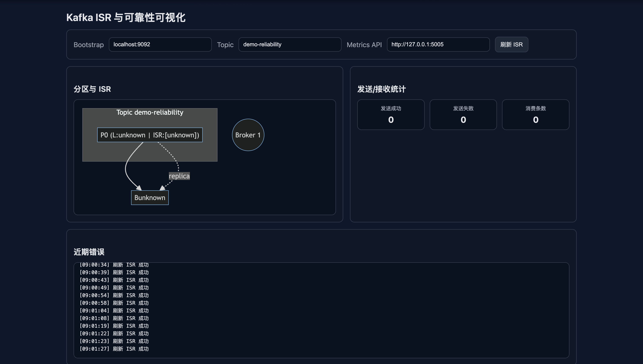Click the 消费条数 stat card

pyautogui.click(x=535, y=115)
